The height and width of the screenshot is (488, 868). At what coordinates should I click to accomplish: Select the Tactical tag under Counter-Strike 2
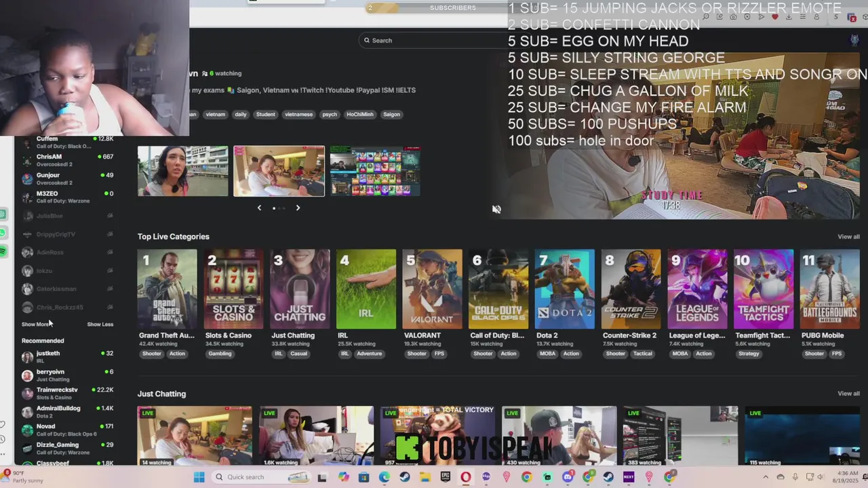point(643,354)
